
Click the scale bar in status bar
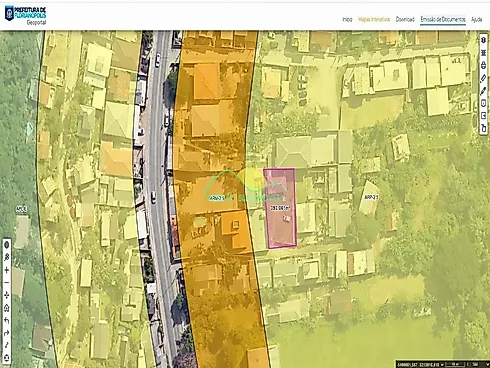pos(456,365)
